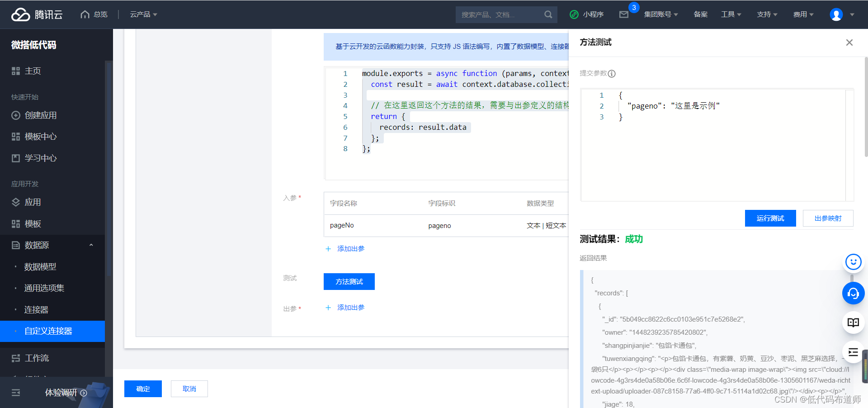Click 添加出参 in the 出参 row
This screenshot has width=868, height=408.
[345, 308]
